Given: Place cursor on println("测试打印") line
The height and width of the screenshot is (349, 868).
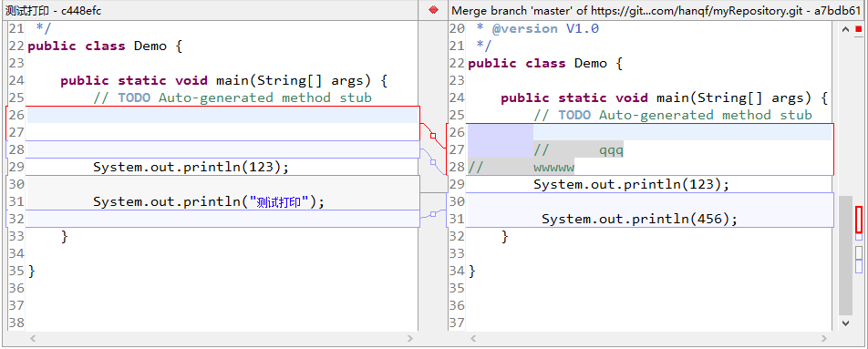Looking at the screenshot, I should point(222,202).
